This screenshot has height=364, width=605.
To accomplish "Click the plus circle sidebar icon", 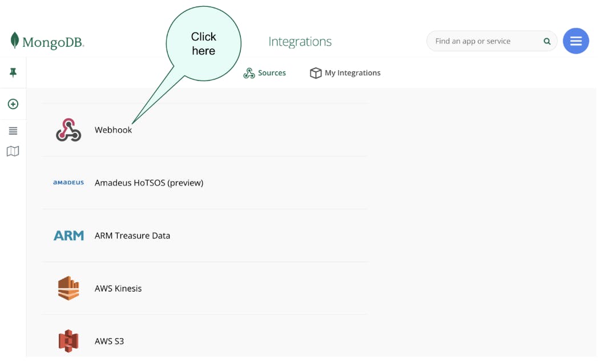I will 13,104.
